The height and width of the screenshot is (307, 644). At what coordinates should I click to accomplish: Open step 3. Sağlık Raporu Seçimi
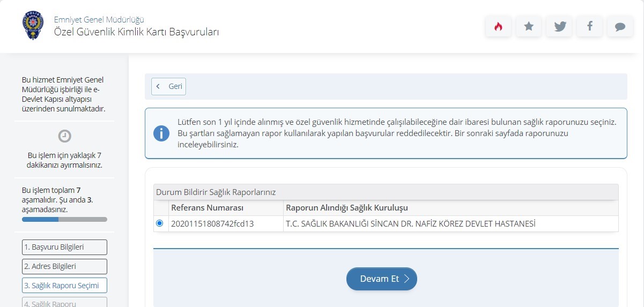[x=64, y=286]
